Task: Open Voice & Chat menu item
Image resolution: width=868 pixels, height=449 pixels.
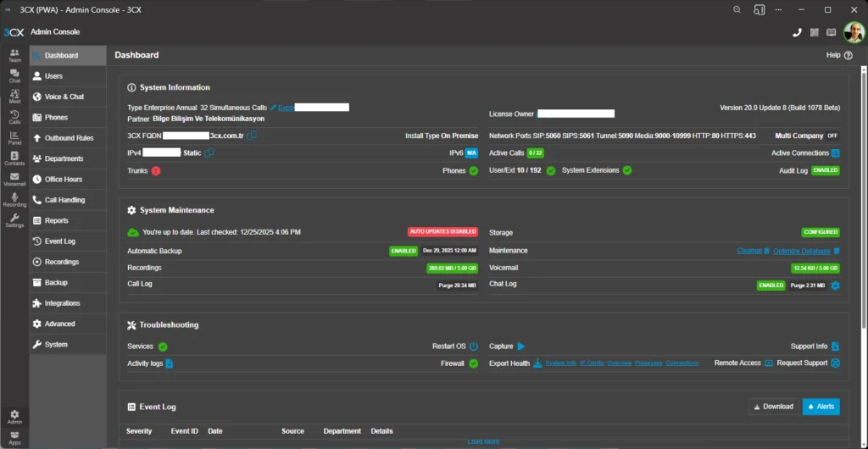Action: [x=68, y=97]
